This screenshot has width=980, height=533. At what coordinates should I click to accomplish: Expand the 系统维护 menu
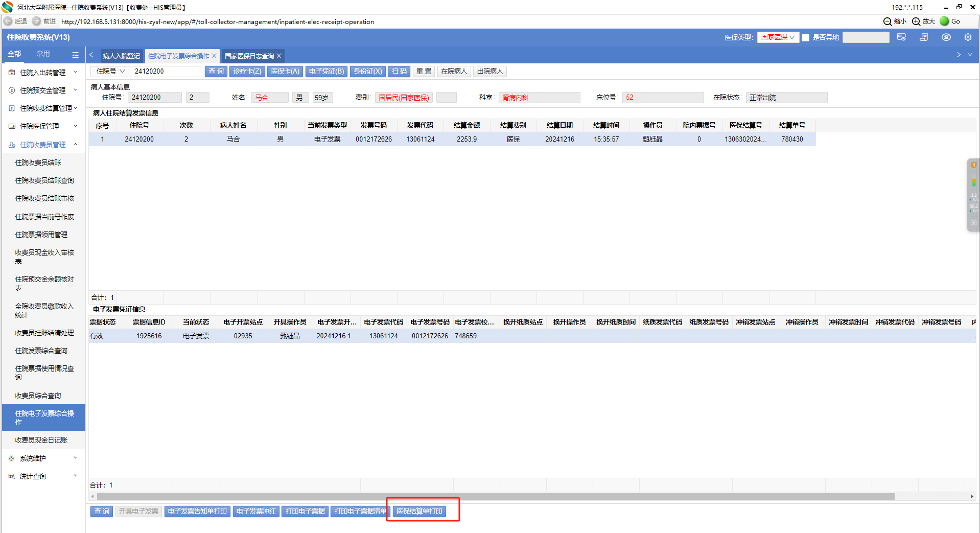pyautogui.click(x=76, y=458)
